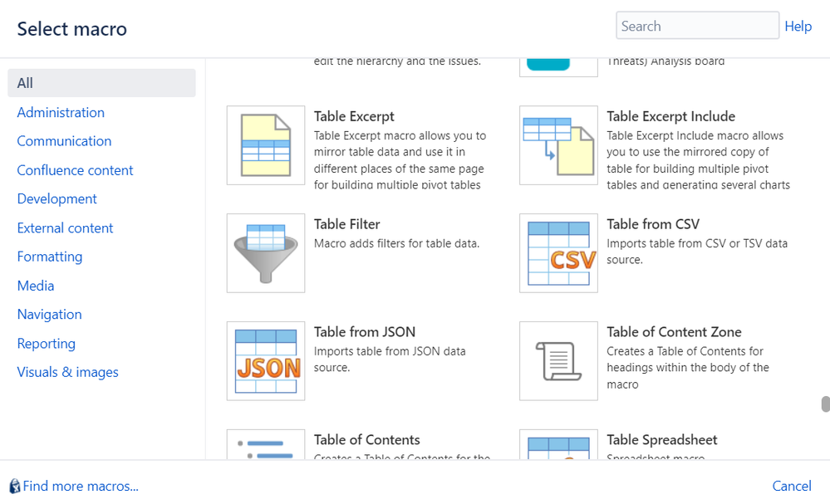The width and height of the screenshot is (830, 504).
Task: Click the Help link
Action: tap(798, 27)
